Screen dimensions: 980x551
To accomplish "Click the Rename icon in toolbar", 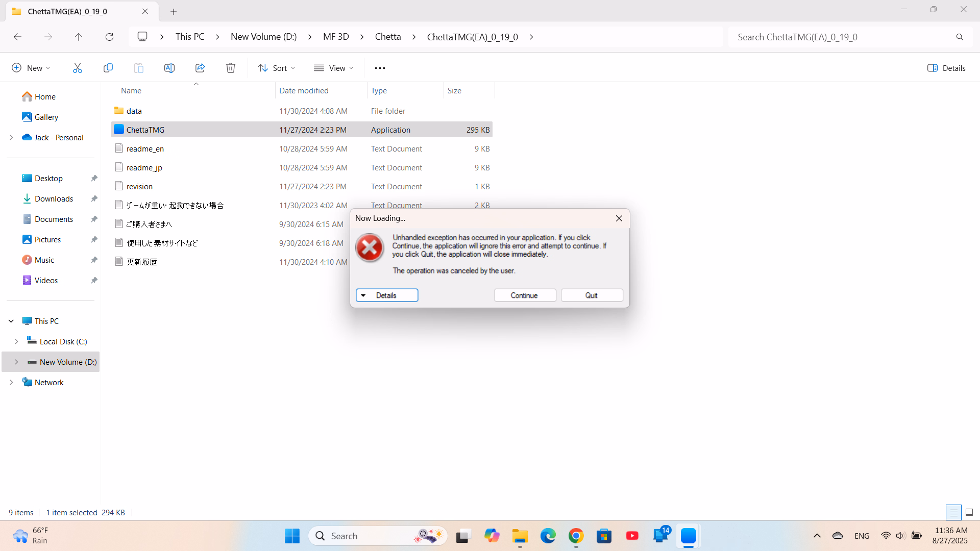I will click(169, 68).
